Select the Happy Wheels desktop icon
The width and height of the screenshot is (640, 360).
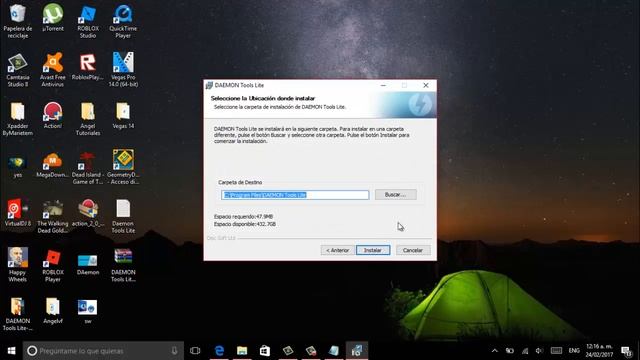[x=18, y=264]
